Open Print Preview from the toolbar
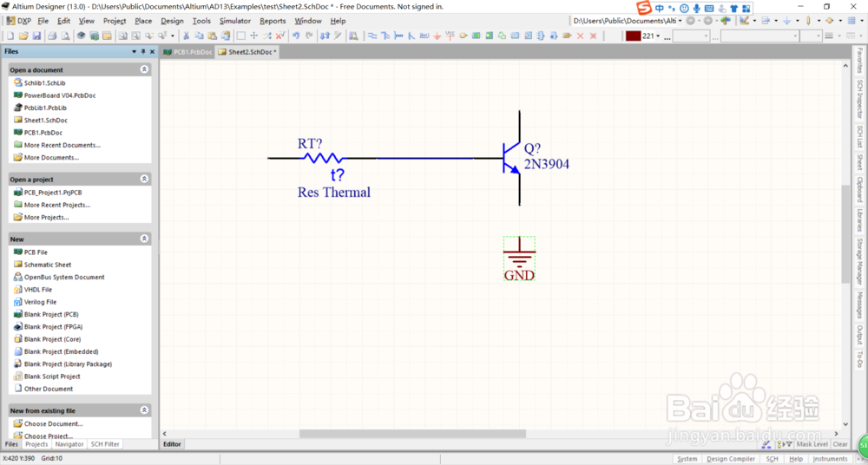868x465 pixels. [65, 36]
